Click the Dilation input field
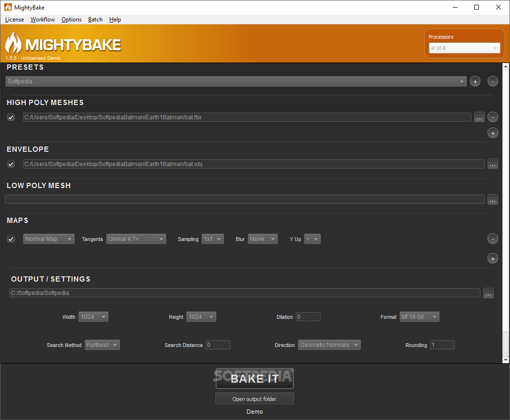The width and height of the screenshot is (510, 420). (x=308, y=317)
